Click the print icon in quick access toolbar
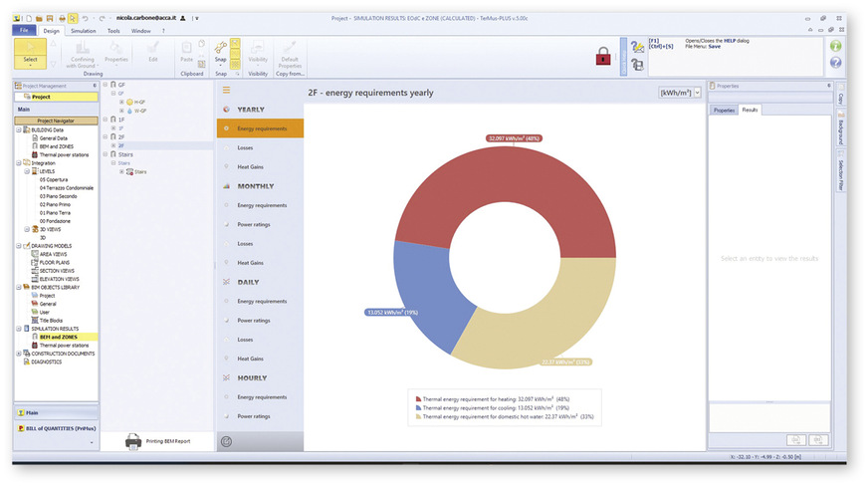The width and height of the screenshot is (868, 486). click(x=62, y=18)
